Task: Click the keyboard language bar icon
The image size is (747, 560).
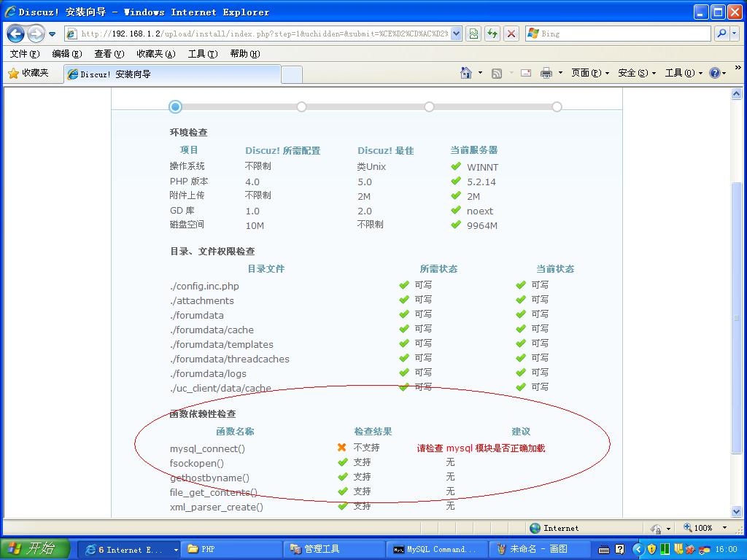Action: point(603,550)
